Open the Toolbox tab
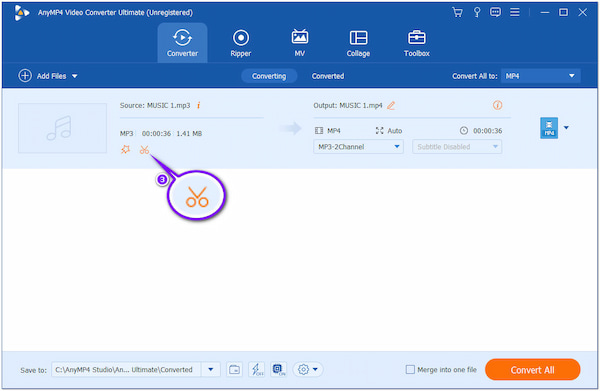The height and width of the screenshot is (391, 600). (x=417, y=43)
